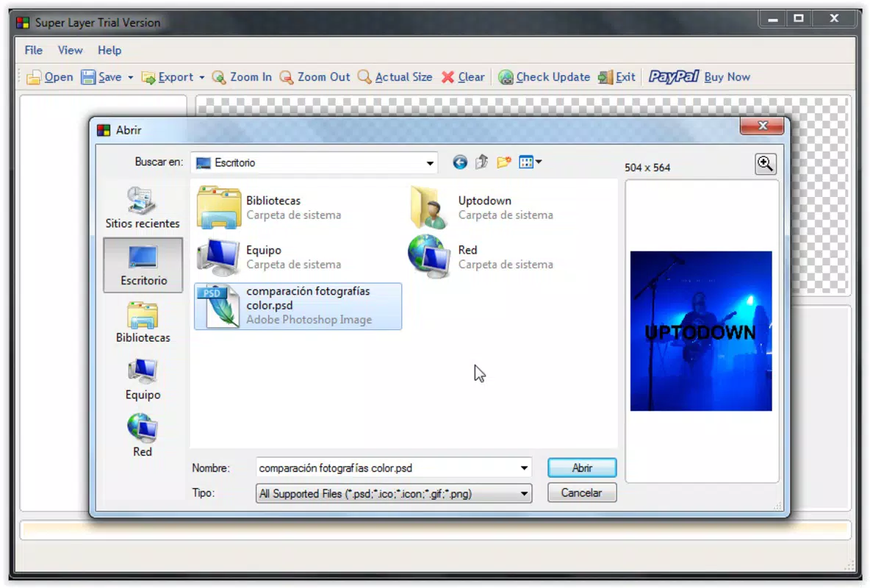Select Escritorio in the places bar

point(143,265)
